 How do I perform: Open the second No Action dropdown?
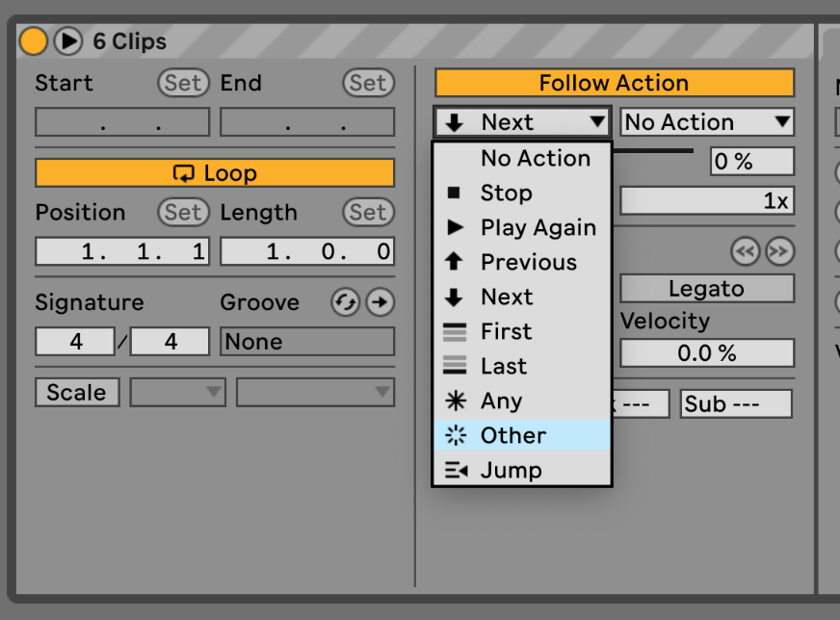click(x=707, y=122)
